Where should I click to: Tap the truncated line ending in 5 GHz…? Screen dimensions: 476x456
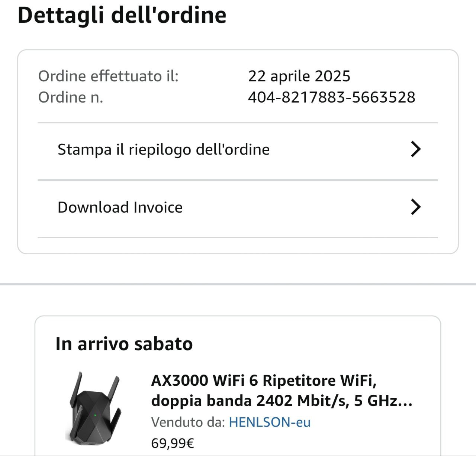point(282,401)
